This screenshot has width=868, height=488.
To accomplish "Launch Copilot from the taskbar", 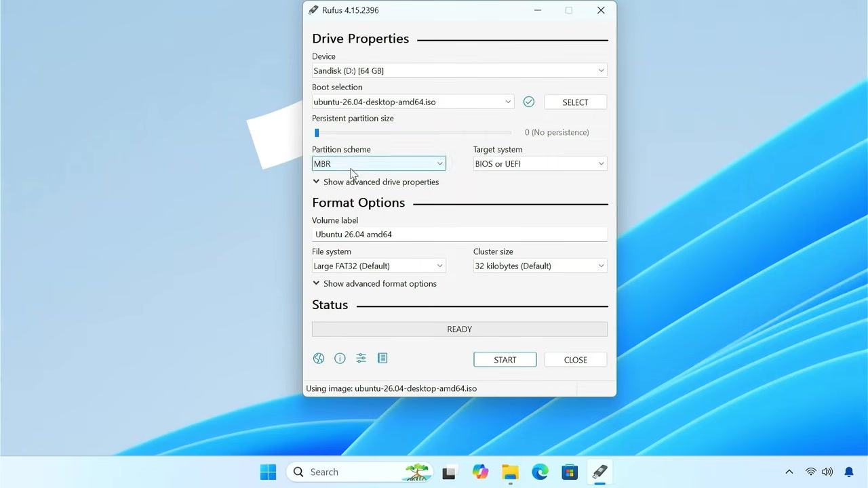I will 480,472.
